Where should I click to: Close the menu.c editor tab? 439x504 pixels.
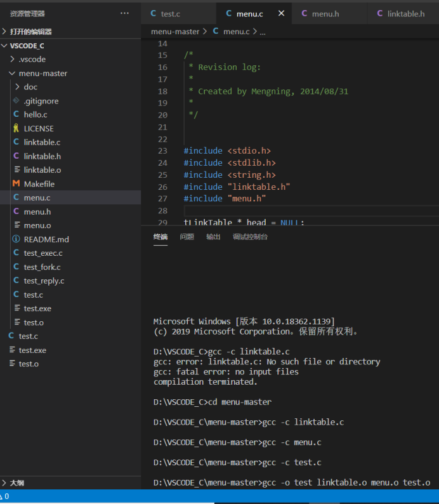pos(281,13)
